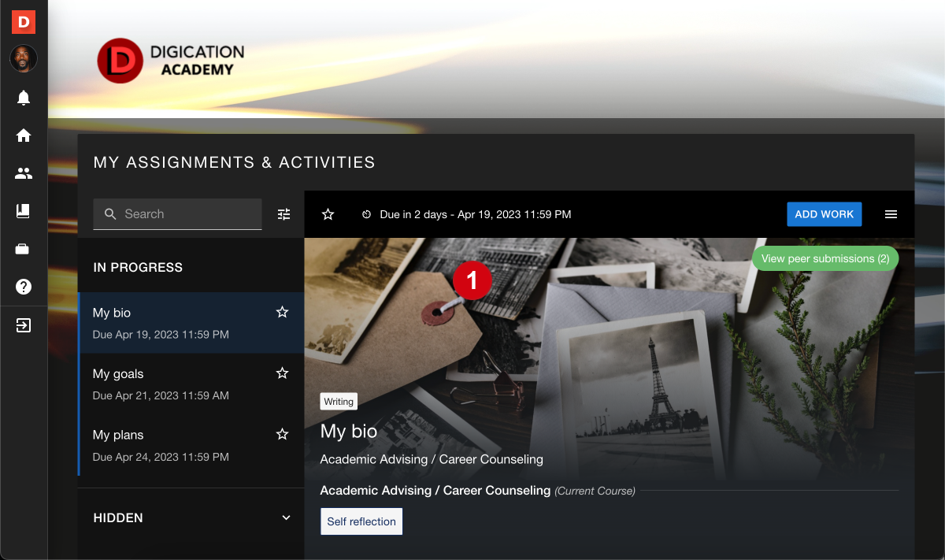Select the My plans assignment row

(x=191, y=445)
